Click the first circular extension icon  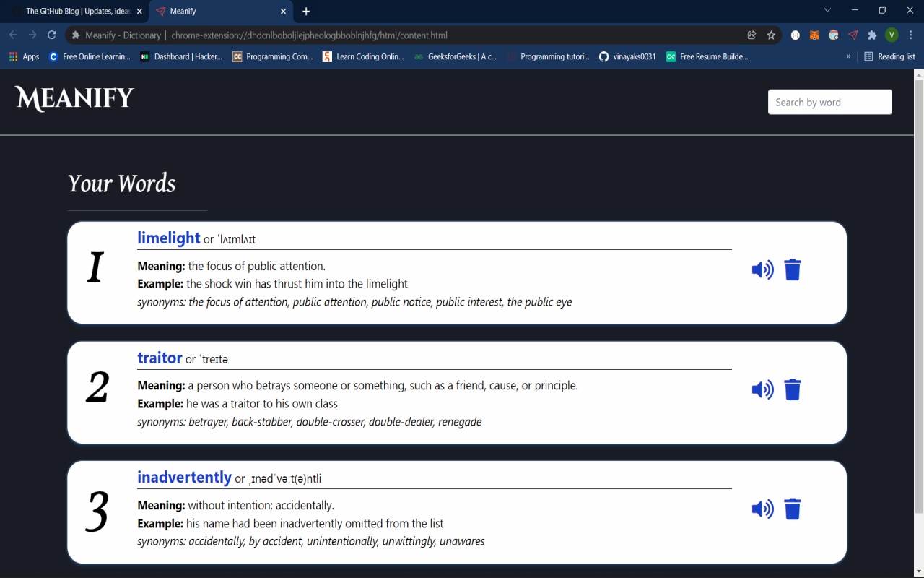(795, 35)
